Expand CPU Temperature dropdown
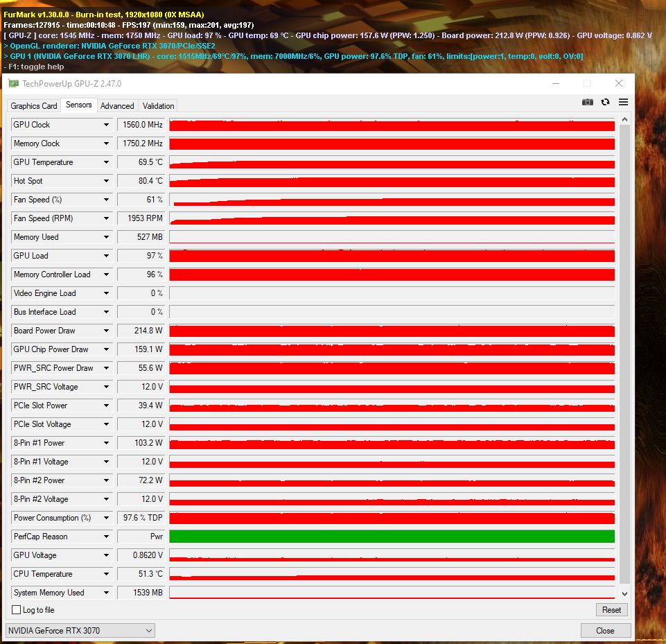The width and height of the screenshot is (666, 644). pos(106,573)
